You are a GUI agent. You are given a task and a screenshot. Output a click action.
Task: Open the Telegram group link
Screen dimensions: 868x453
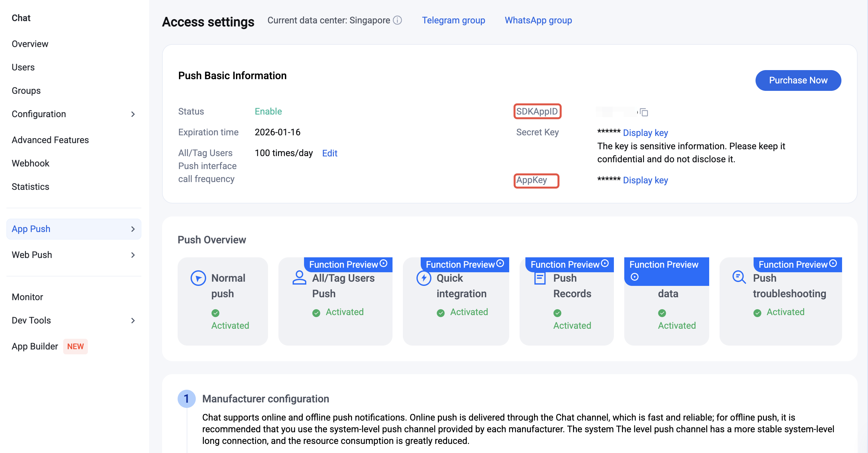click(x=453, y=20)
